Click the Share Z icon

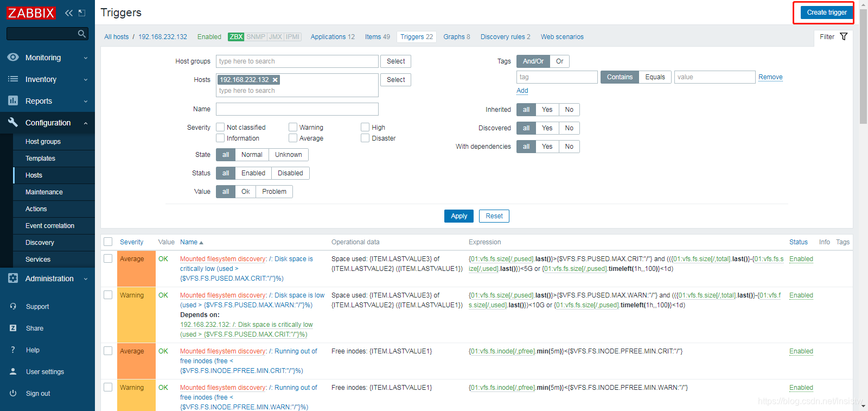pyautogui.click(x=13, y=328)
